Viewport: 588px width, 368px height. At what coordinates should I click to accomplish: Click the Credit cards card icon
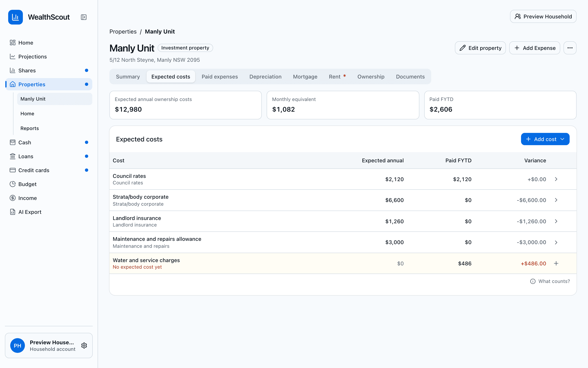[x=13, y=170]
